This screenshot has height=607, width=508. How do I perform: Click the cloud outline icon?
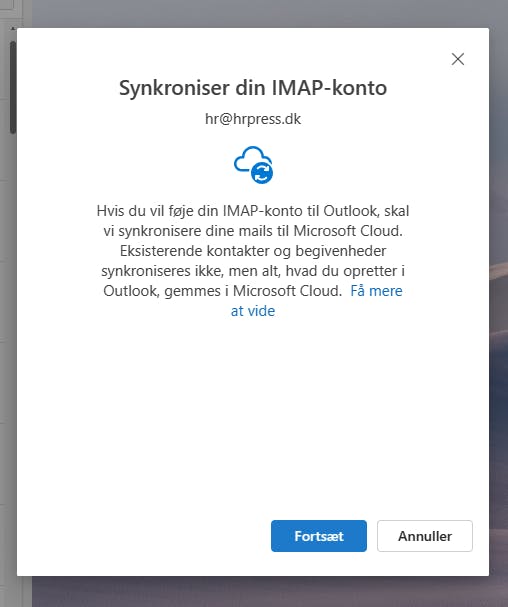pos(248,157)
